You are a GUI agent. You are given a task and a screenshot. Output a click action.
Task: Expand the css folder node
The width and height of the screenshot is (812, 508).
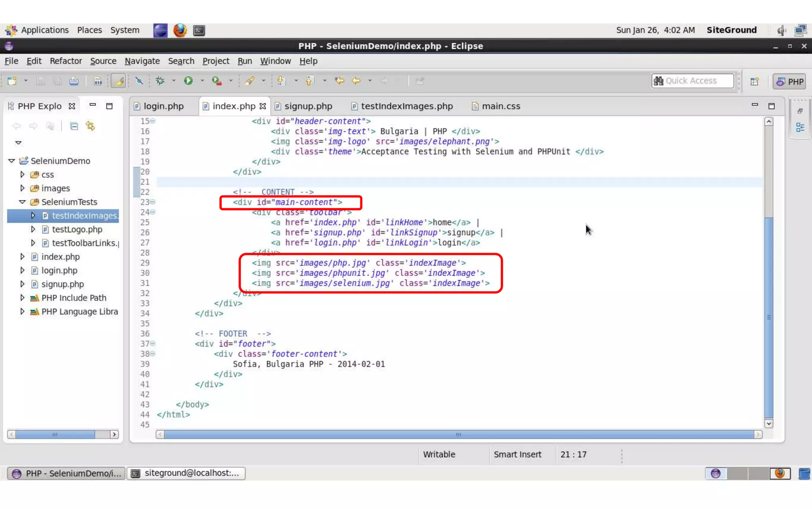[22, 175]
